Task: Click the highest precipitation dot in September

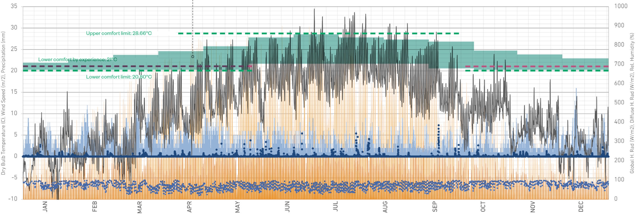Action: tap(438, 125)
